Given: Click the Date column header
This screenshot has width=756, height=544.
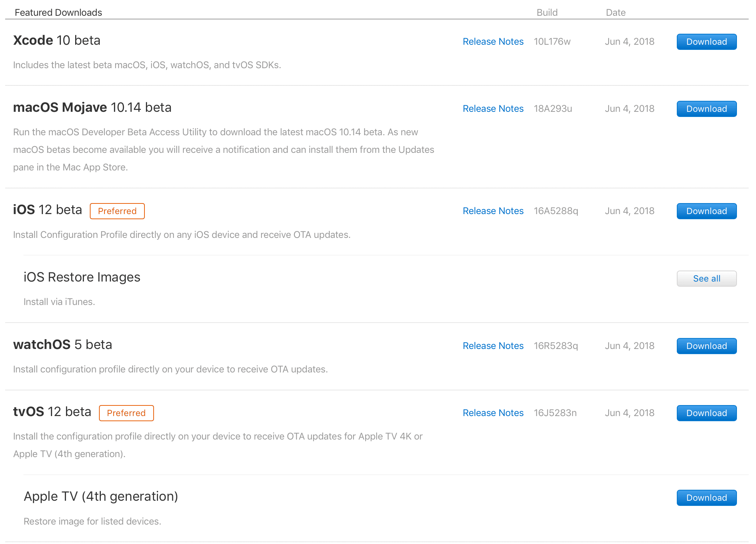Looking at the screenshot, I should point(616,12).
